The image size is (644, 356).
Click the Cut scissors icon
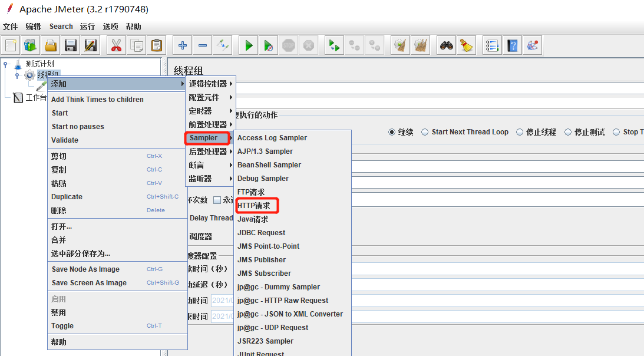[x=116, y=45]
